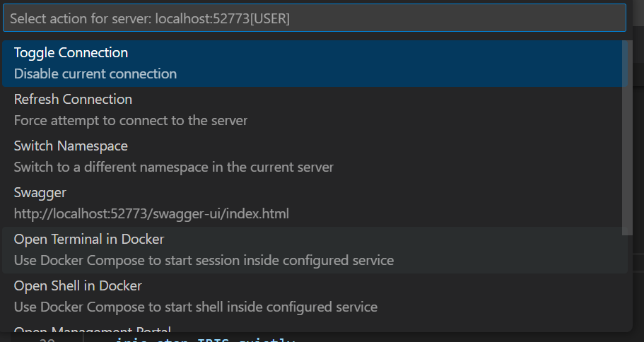Viewport: 644px width, 342px height.
Task: Click the scrollbar track below the thumb
Action: coord(626,283)
